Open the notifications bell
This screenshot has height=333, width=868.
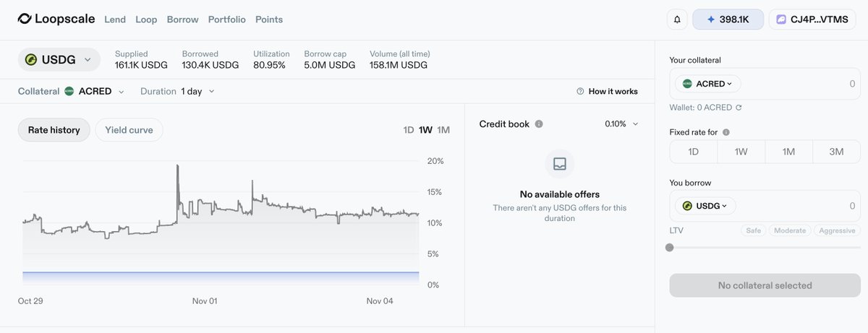tap(677, 20)
